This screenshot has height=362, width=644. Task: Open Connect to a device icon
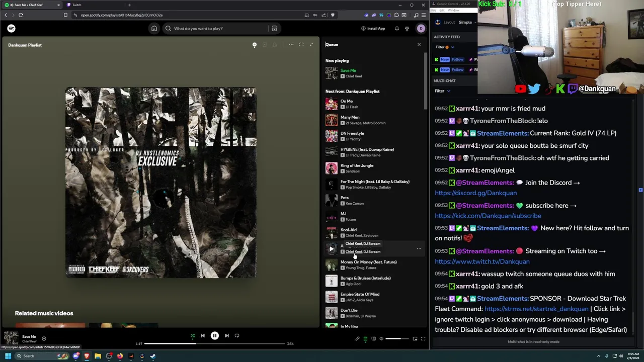373,339
